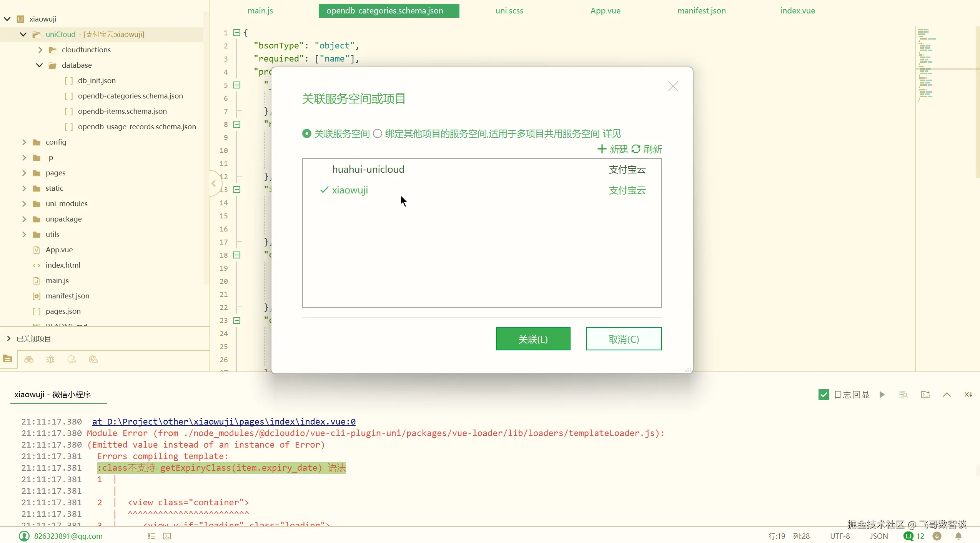The image size is (980, 543).
Task: Click the run log play icon
Action: coord(882,395)
